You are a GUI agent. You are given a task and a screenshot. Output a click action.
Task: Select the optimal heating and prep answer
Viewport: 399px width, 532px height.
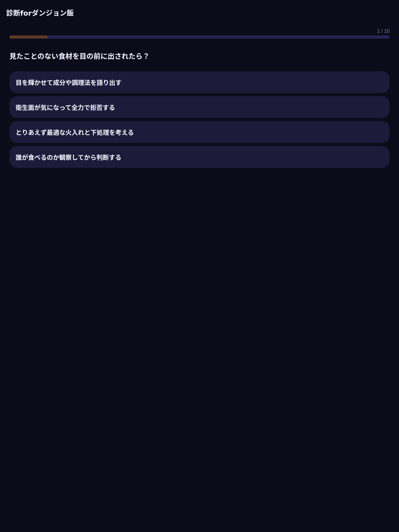coord(199,132)
